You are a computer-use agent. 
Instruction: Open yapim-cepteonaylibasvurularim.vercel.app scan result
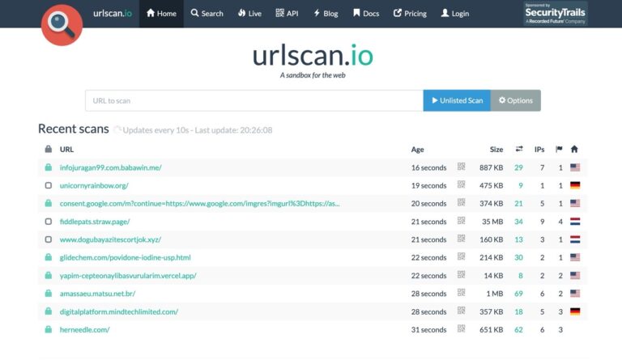128,276
